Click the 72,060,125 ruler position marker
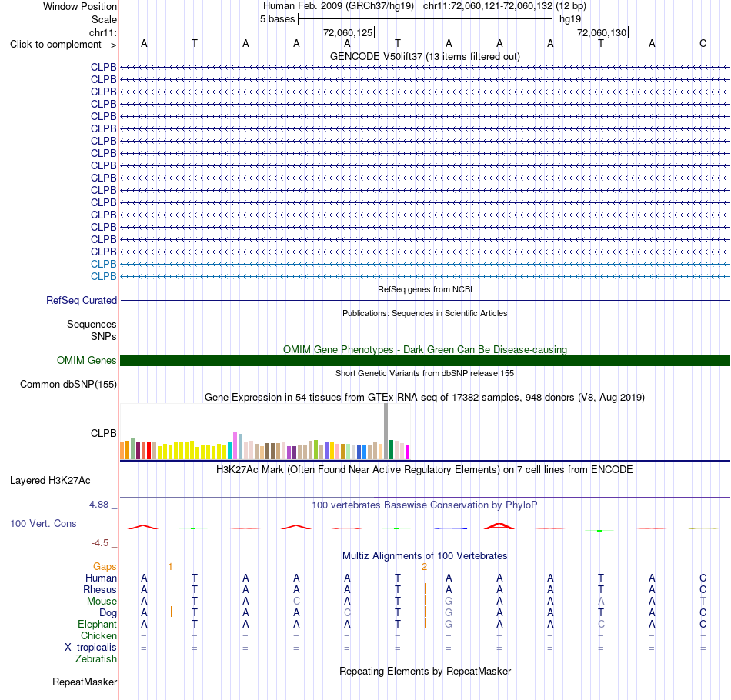 point(348,32)
